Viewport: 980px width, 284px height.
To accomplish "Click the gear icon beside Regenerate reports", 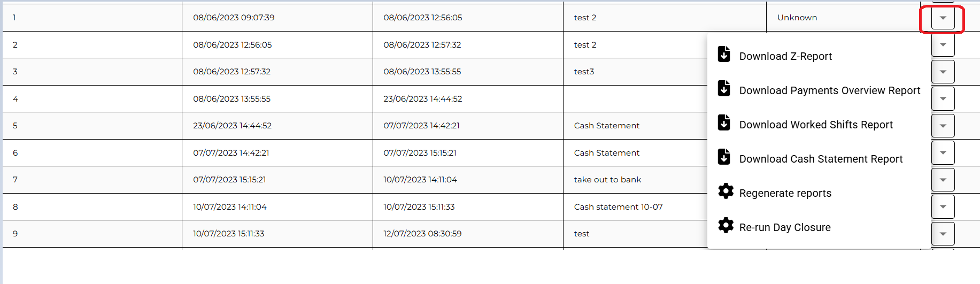I will (x=726, y=191).
